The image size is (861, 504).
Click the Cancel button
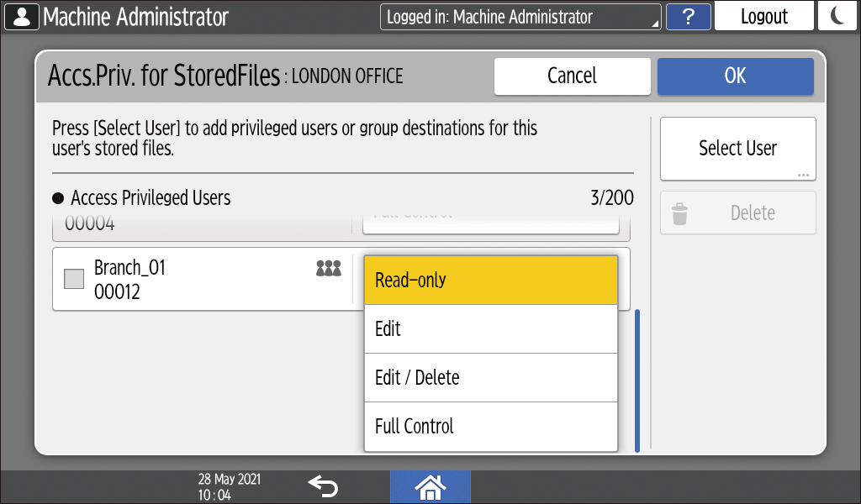point(572,76)
